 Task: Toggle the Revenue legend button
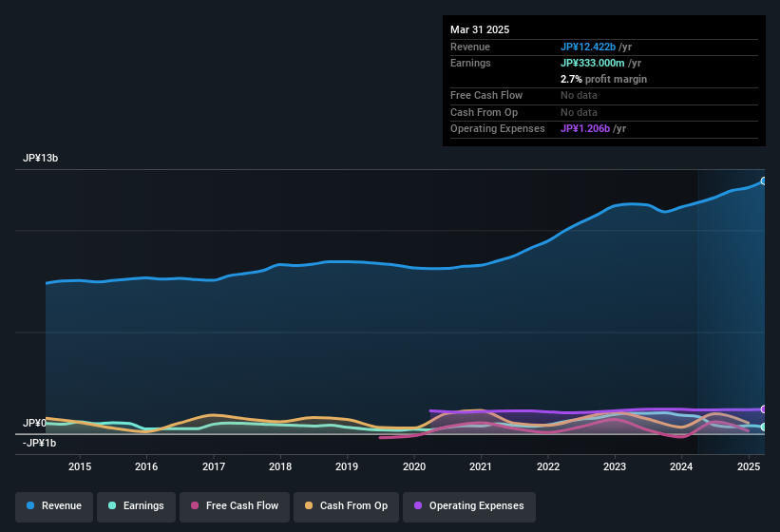click(54, 506)
